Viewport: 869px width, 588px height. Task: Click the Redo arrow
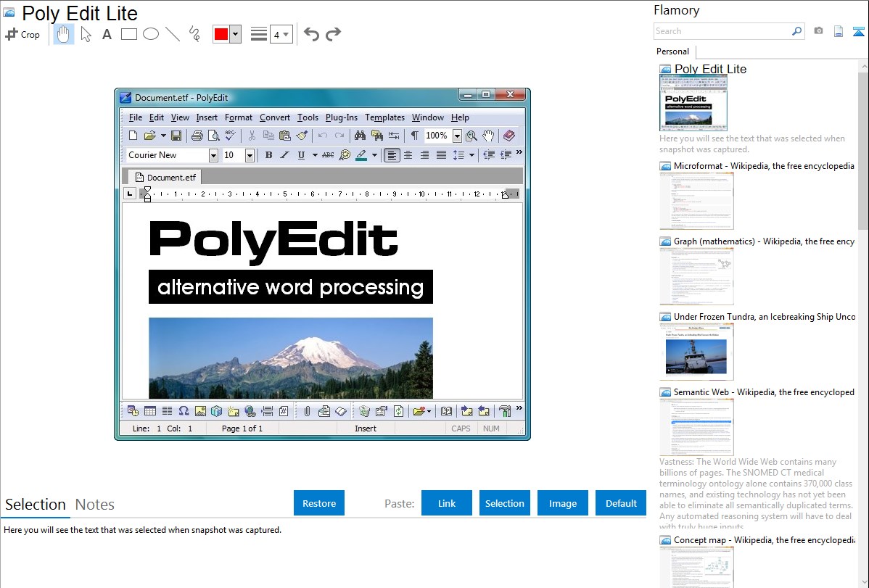pos(333,34)
